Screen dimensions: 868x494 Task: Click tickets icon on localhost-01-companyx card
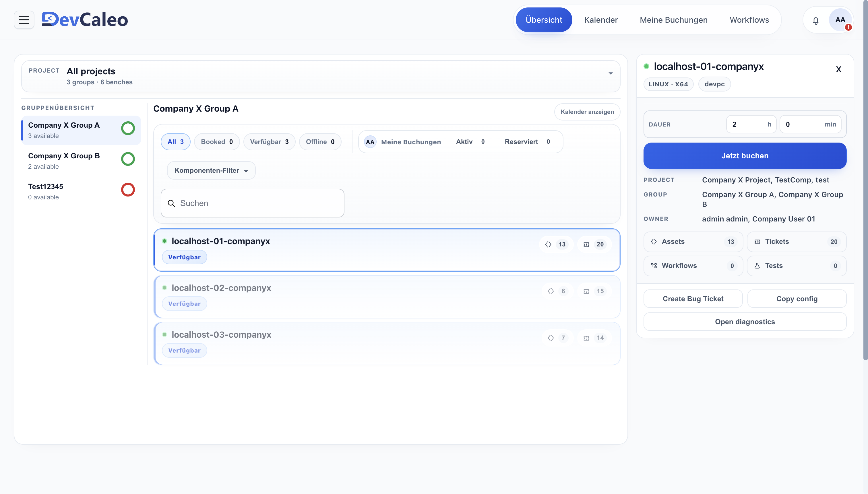coord(586,245)
